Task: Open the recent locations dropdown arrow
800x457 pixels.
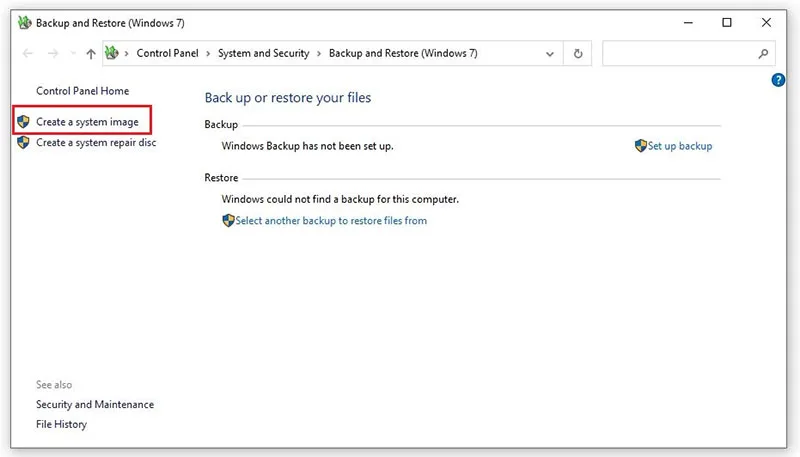Action: 72,54
